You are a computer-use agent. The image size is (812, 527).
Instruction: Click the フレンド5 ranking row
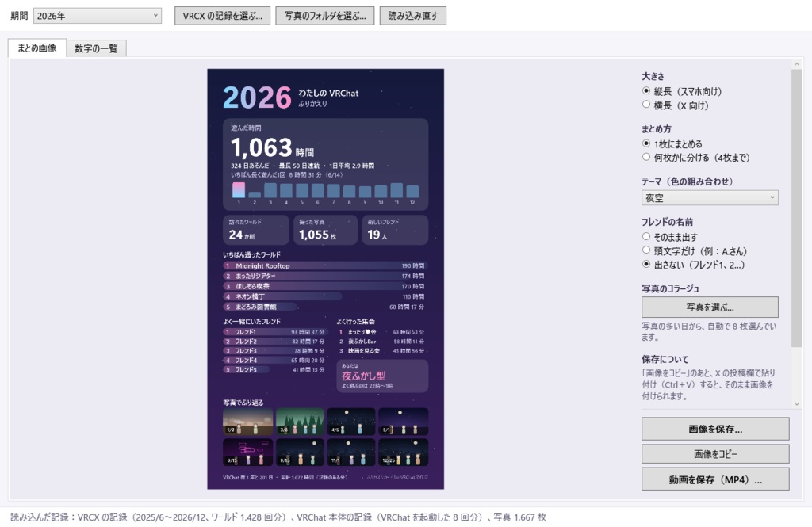point(274,369)
